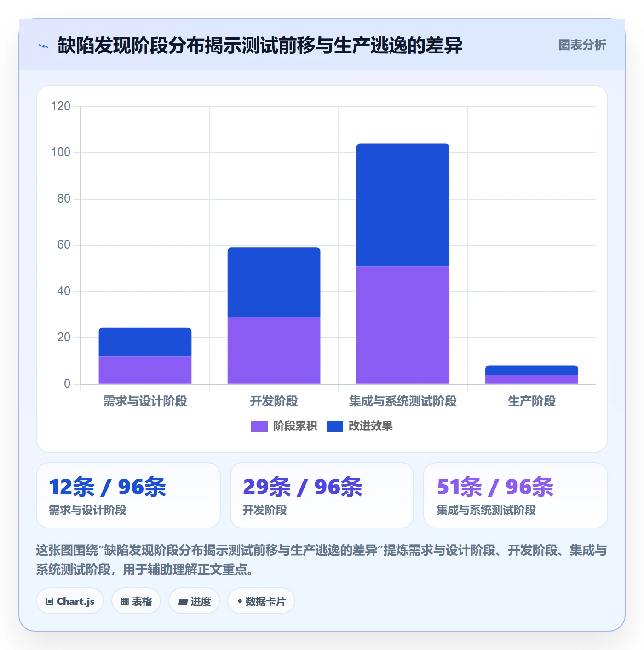Open the 29条 / 96条 data card
The image size is (644, 650).
tap(322, 495)
